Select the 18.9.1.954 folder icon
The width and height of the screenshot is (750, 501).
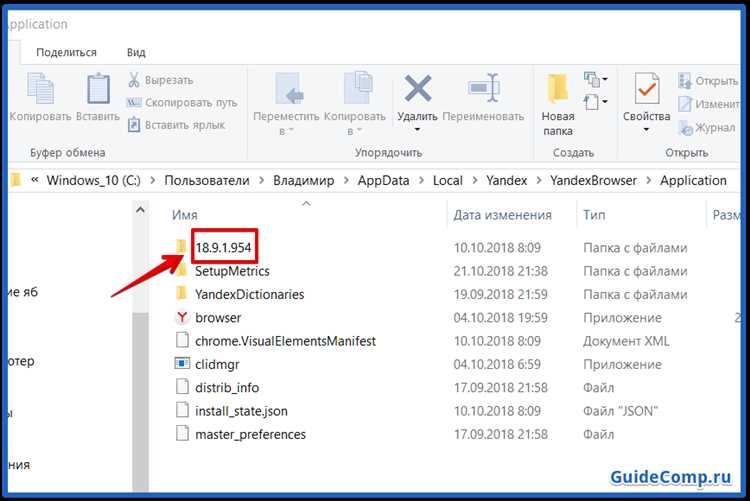[181, 246]
